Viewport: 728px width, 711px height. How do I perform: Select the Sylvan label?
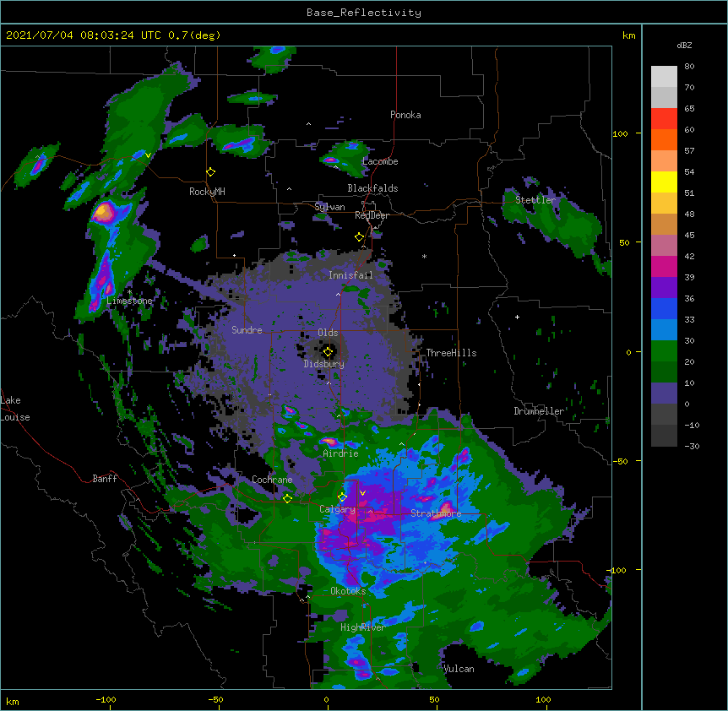point(329,207)
